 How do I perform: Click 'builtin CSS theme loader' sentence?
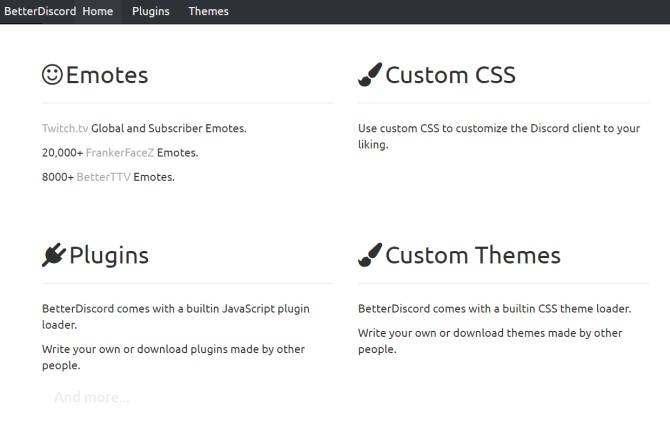click(494, 309)
